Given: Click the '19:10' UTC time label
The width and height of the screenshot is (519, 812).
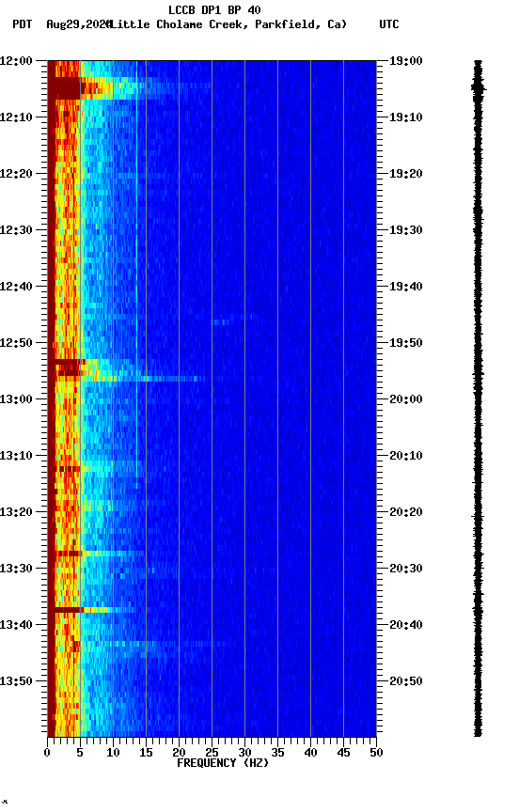Looking at the screenshot, I should [406, 117].
